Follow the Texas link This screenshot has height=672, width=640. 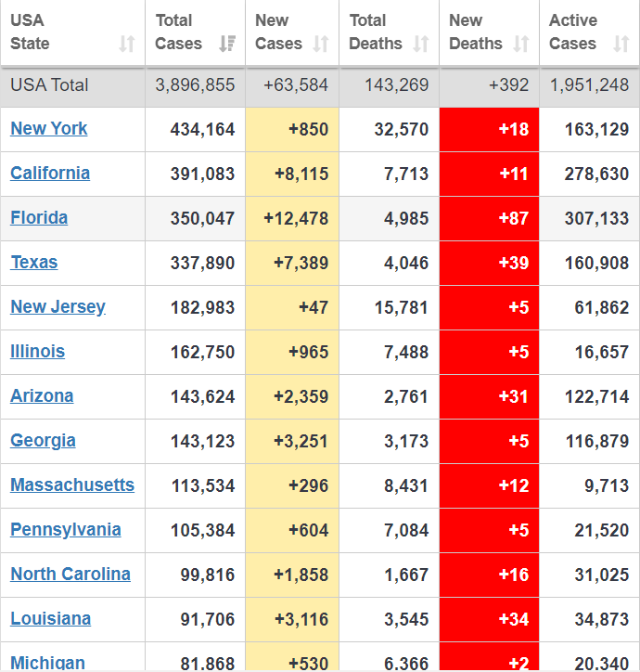pos(34,263)
